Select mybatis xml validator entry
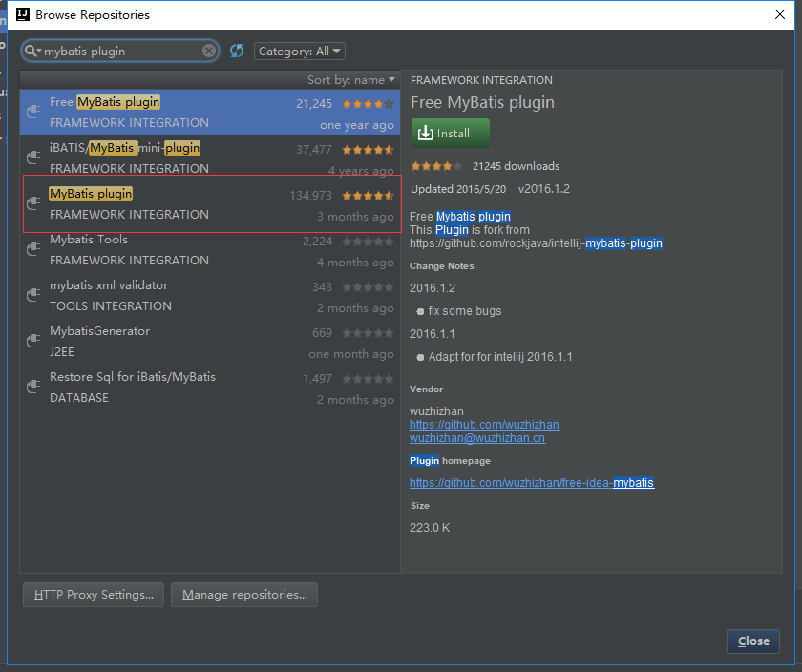 pos(210,295)
